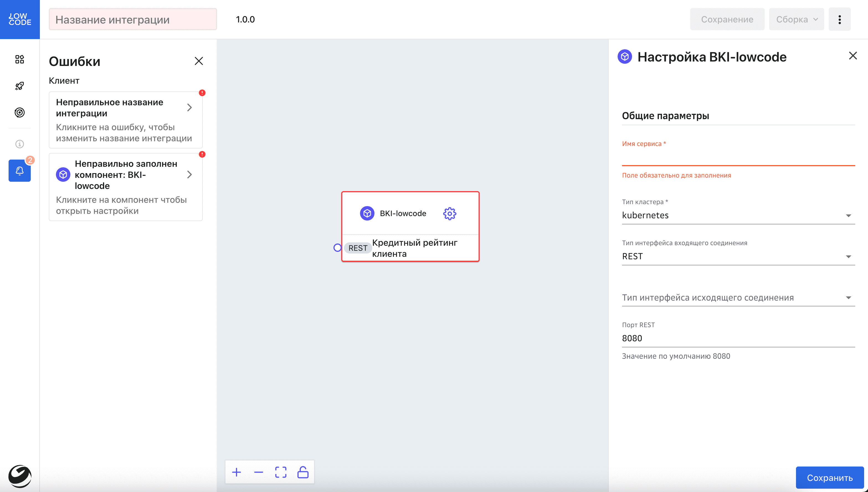
Task: Expand Тип интерфейса исходящего соединения dropdown
Action: [738, 298]
